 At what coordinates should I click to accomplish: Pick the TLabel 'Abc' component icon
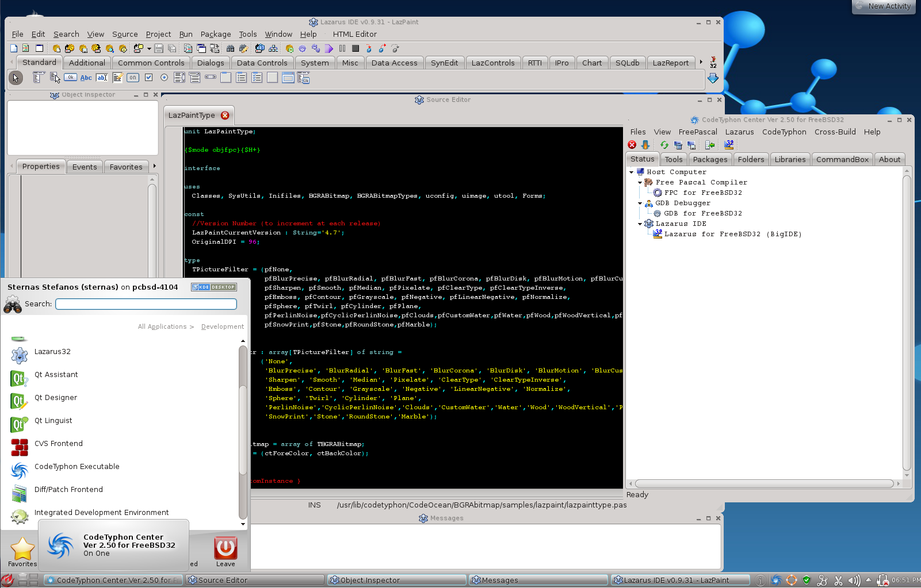86,78
